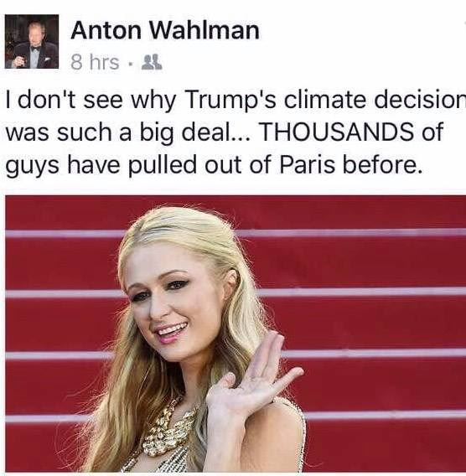Click the blonde hair at photo's top
The width and height of the screenshot is (466, 476).
click(x=185, y=230)
